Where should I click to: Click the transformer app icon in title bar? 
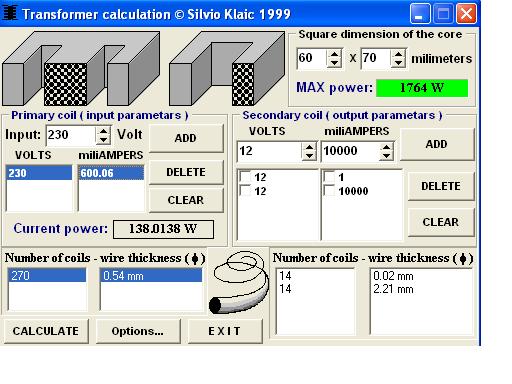point(10,13)
